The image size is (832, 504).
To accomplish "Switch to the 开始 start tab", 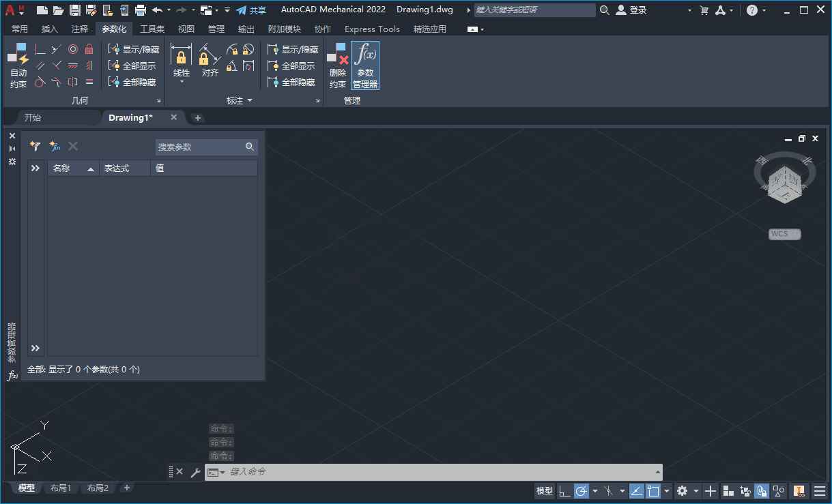I will [x=33, y=117].
